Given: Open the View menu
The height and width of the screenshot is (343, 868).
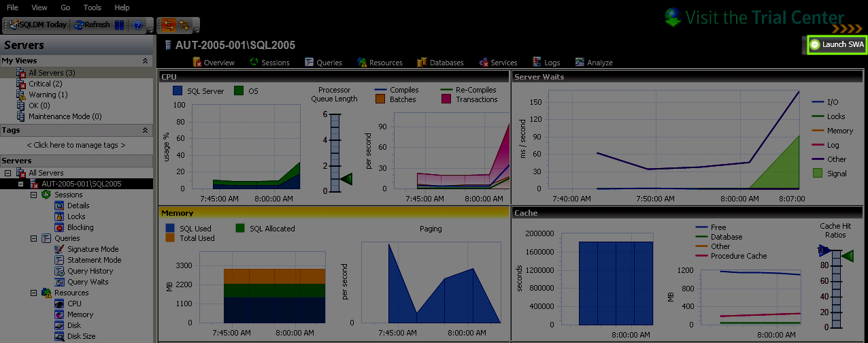Looking at the screenshot, I should point(39,7).
